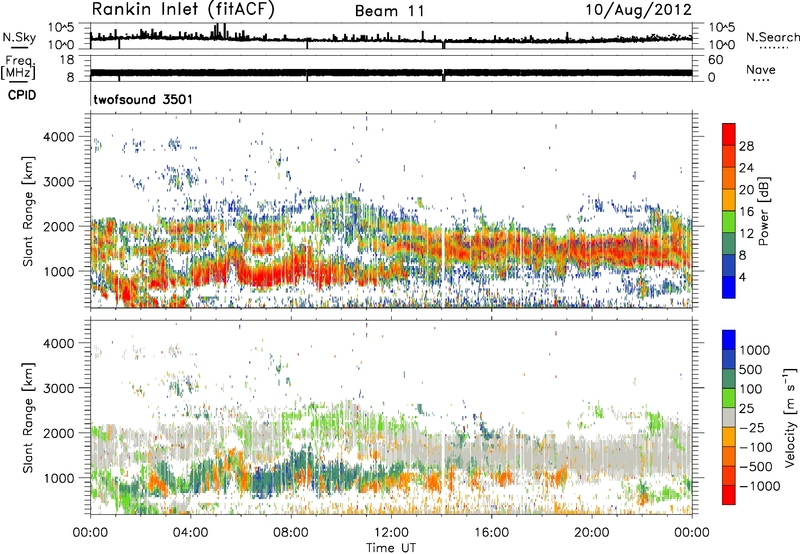Click the "Beam 11" heading

[x=390, y=11]
